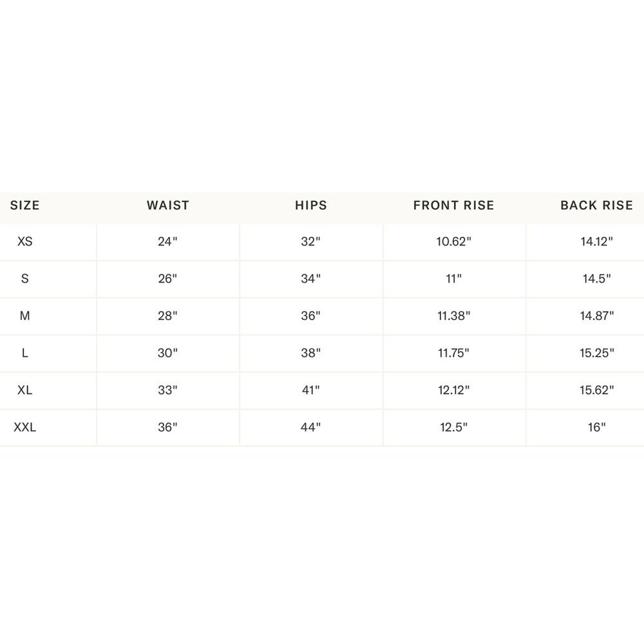Click the 15.25" back rise cell
644x644 pixels.
coord(597,353)
